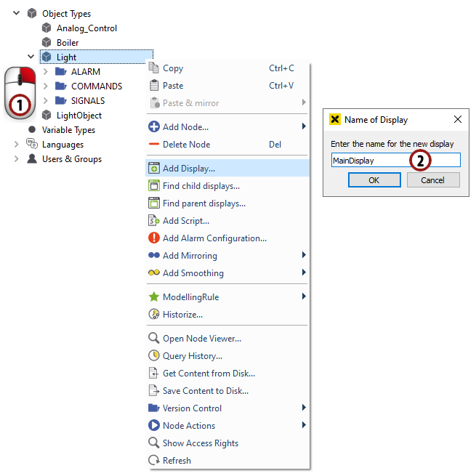Click the Open Node Viewer magnifier icon
This screenshot has width=476, height=476.
[x=153, y=338]
